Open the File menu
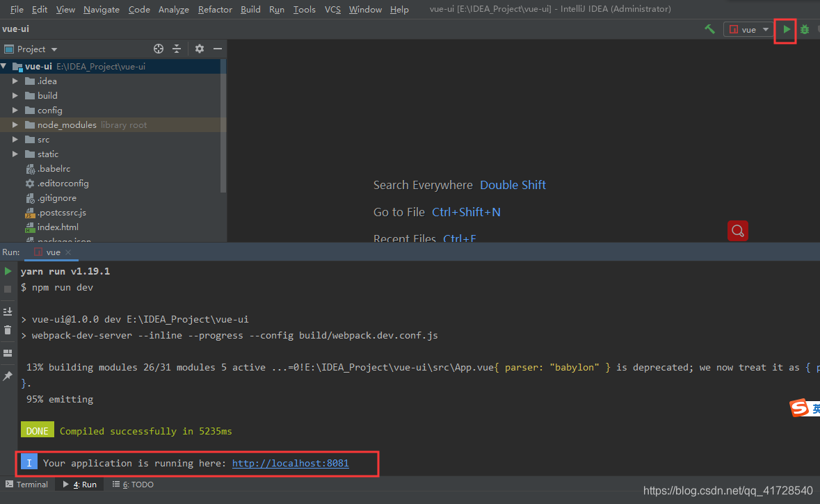Viewport: 820px width, 504px height. click(x=17, y=10)
